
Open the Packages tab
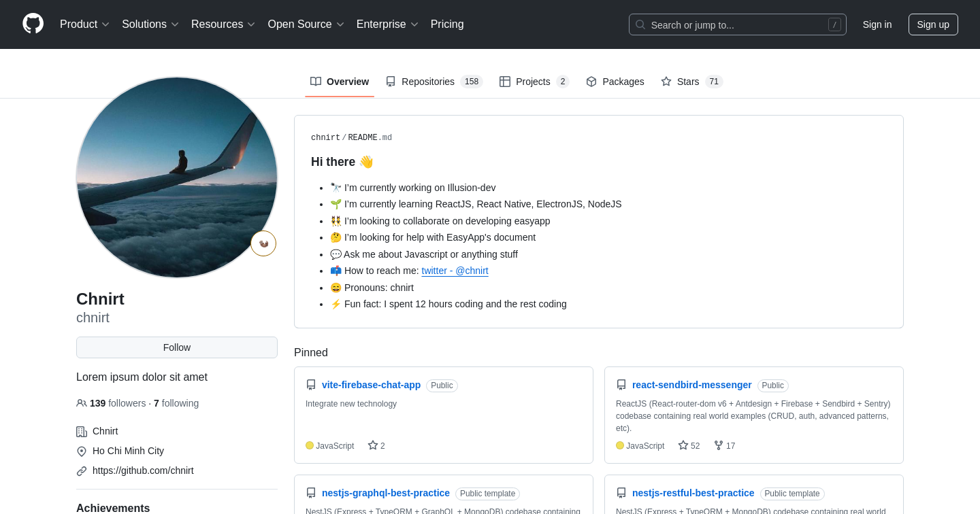(x=615, y=82)
